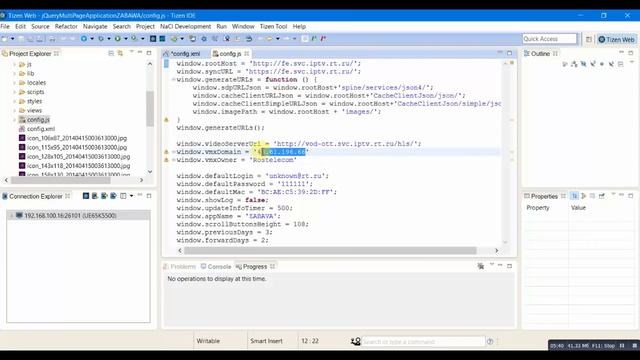This screenshot has height=360, width=640.
Task: Click the editor horizontal scrollbar
Action: [330, 250]
